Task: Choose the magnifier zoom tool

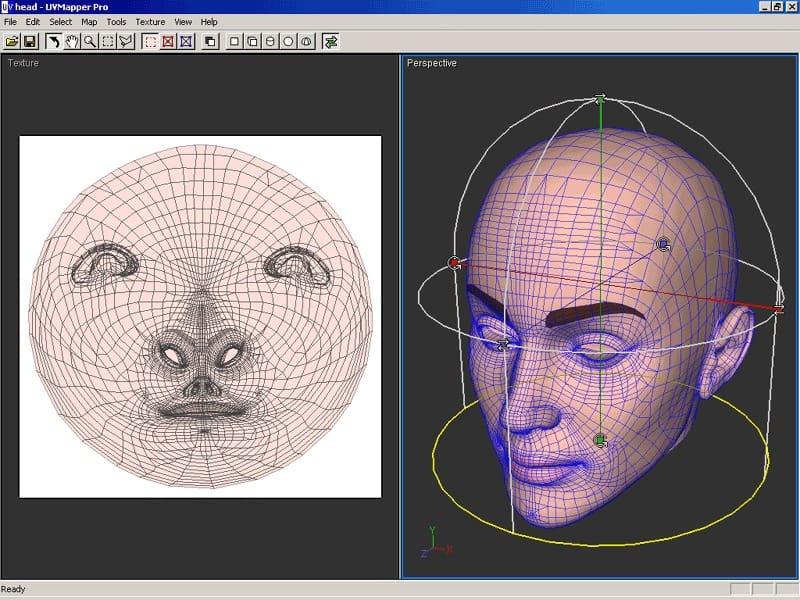Action: point(90,42)
